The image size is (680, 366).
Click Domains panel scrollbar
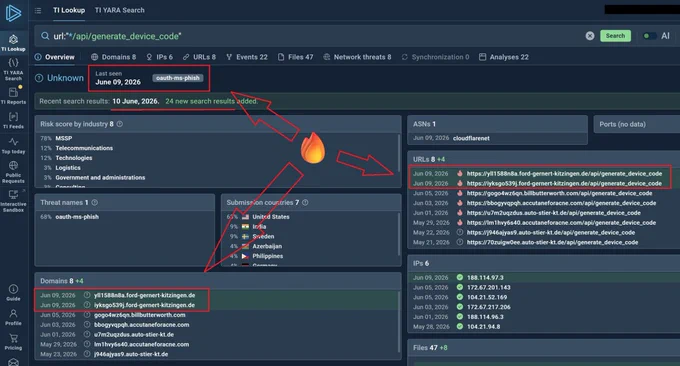[x=399, y=323]
